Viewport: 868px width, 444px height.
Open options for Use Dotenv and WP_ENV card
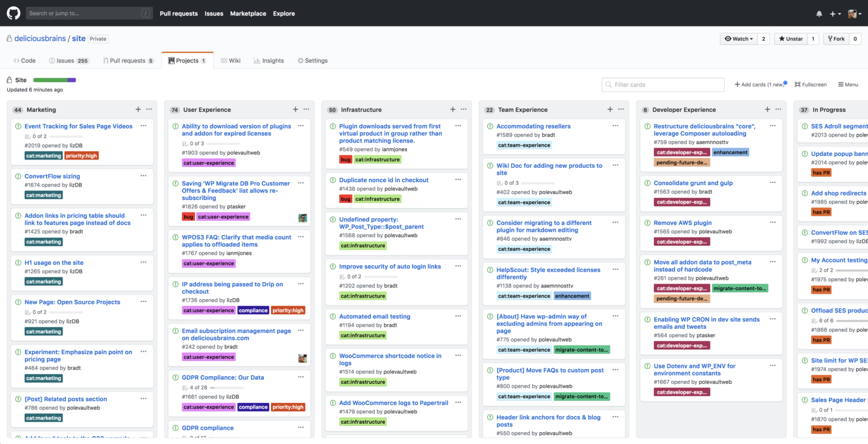pyautogui.click(x=773, y=366)
